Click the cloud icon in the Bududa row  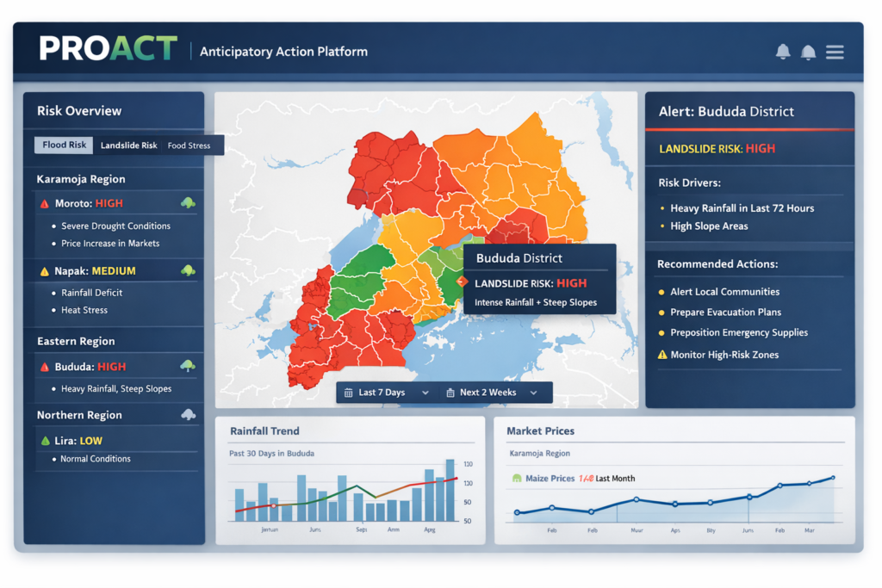point(187,366)
